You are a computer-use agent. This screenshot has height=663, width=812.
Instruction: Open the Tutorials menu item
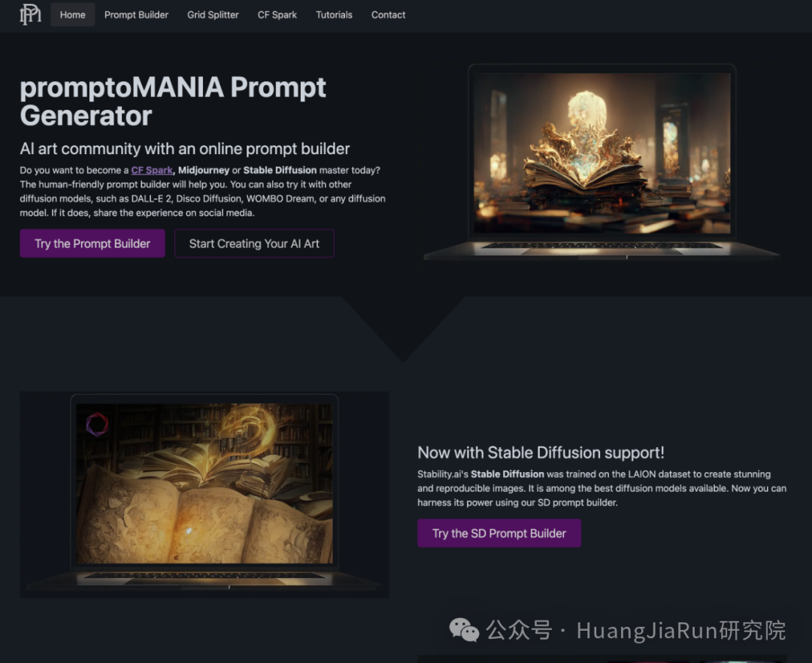(x=334, y=15)
